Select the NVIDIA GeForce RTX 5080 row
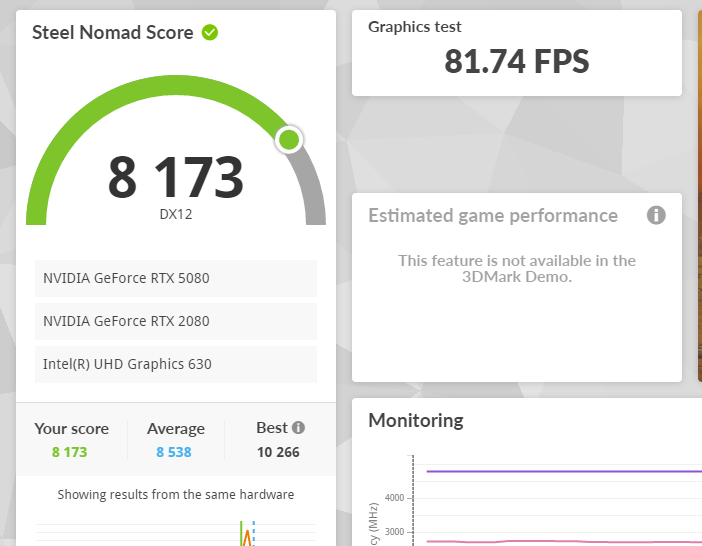Screen dimensions: 702x546 point(176,278)
